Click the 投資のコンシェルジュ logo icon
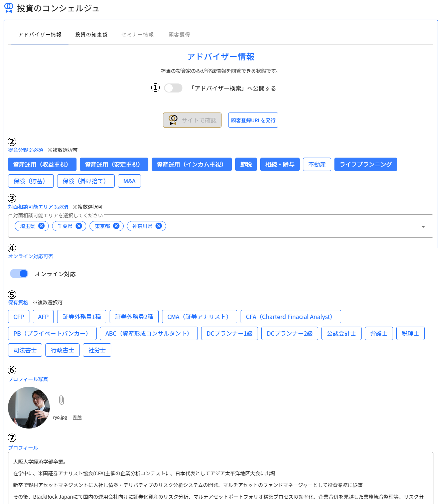The image size is (441, 504). (9, 8)
